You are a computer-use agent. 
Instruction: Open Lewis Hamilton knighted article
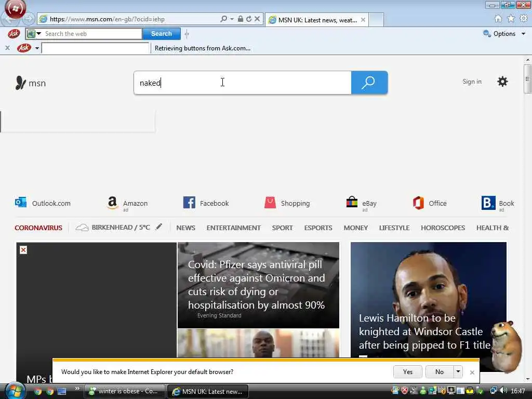(x=428, y=307)
